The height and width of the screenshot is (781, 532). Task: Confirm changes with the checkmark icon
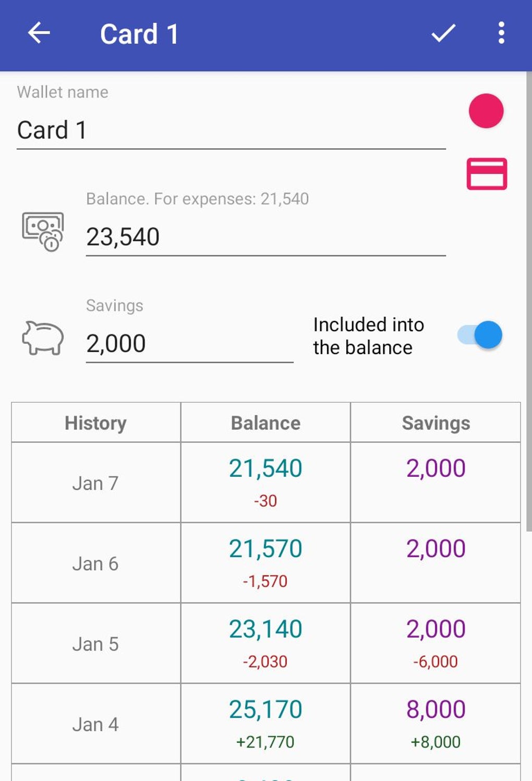tap(443, 33)
